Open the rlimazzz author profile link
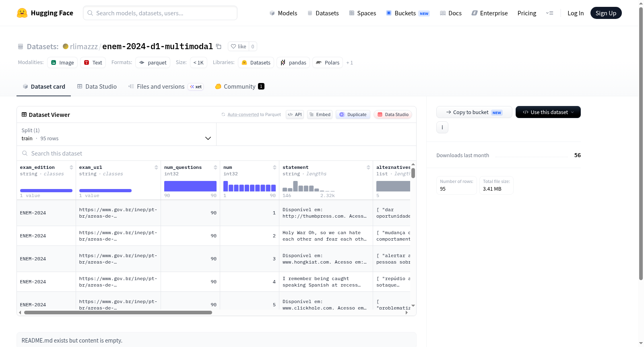 click(x=84, y=46)
